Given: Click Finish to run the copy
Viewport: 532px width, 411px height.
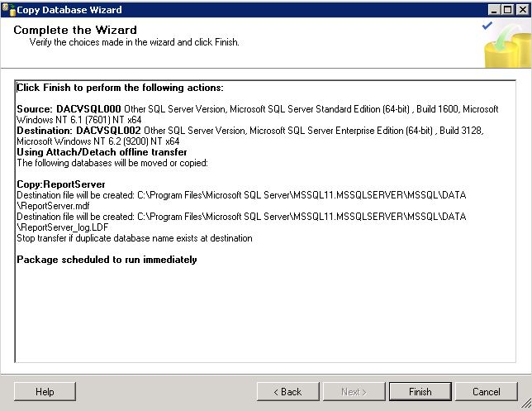Looking at the screenshot, I should pos(420,392).
